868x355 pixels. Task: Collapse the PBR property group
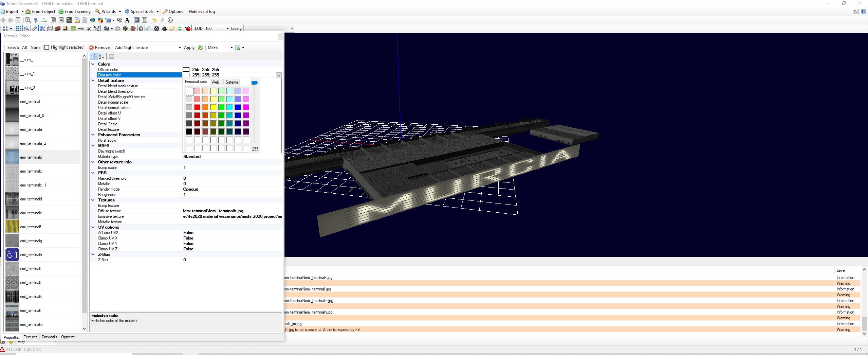(93, 173)
